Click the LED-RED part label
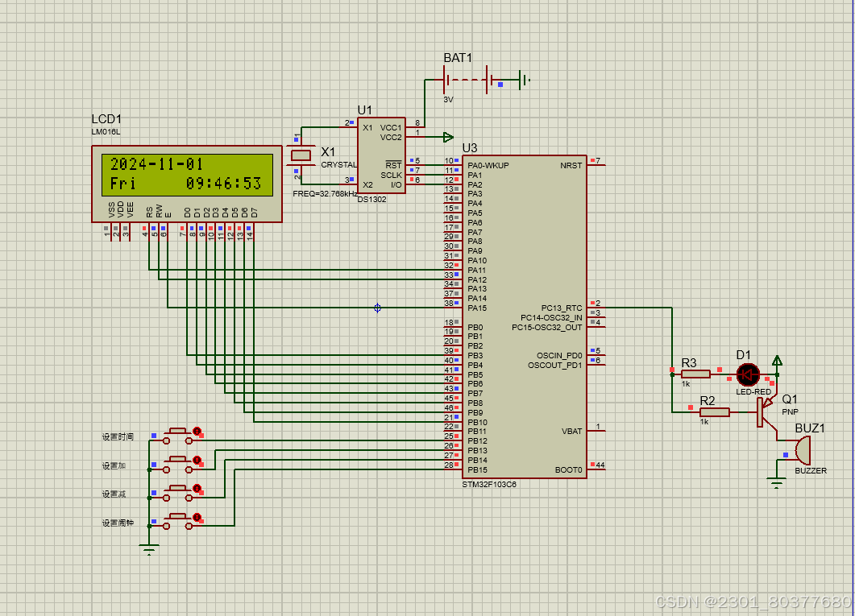The height and width of the screenshot is (616, 855). click(753, 392)
